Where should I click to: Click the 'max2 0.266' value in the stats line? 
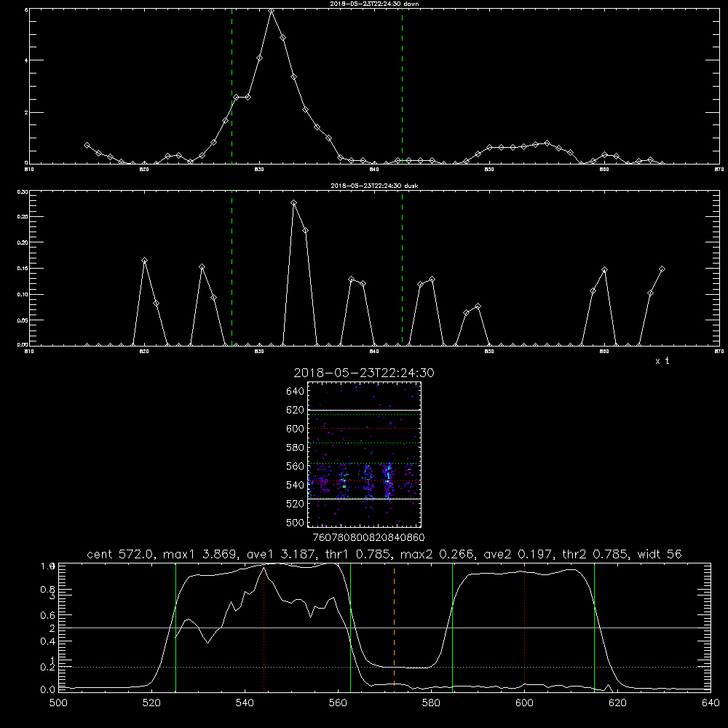point(438,554)
